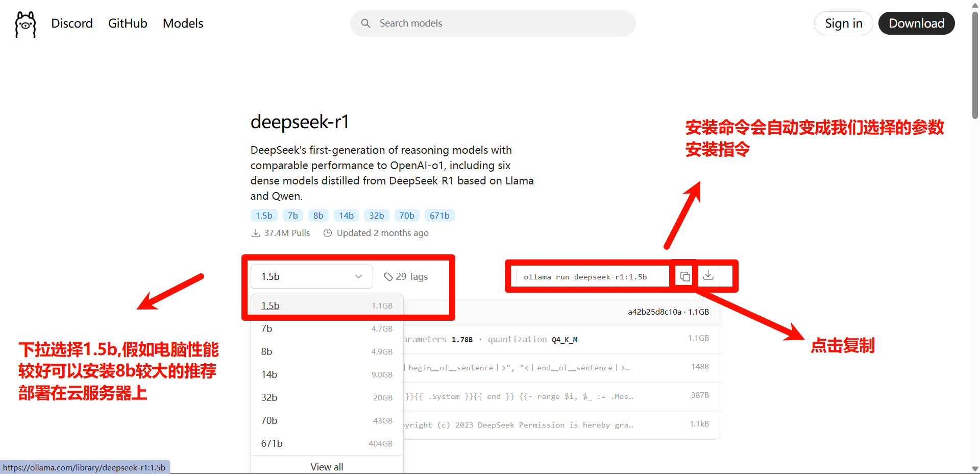Choose the 671b 404GB option
Image resolution: width=980 pixels, height=474 pixels.
[327, 443]
